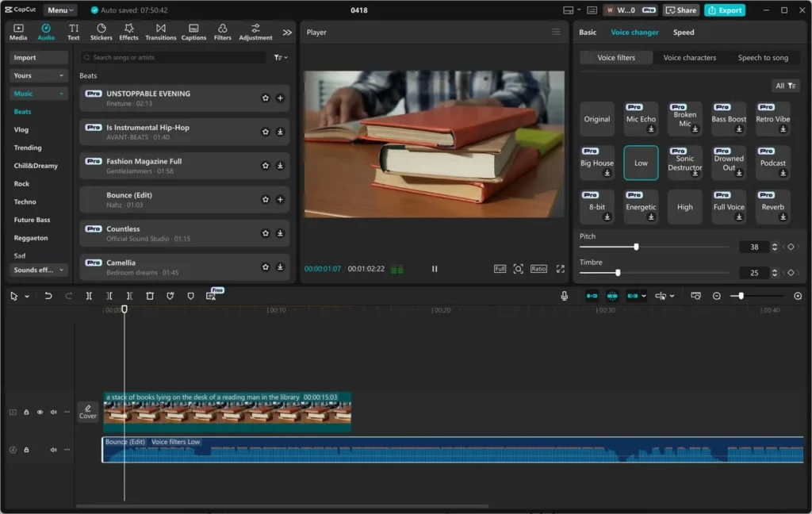Screen dimensions: 812x514
Task: Adjust the Timbre slider handle
Action: point(617,273)
